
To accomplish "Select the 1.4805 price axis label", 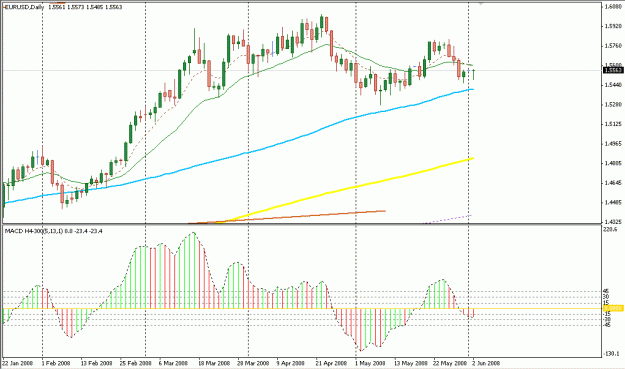I will click(613, 163).
